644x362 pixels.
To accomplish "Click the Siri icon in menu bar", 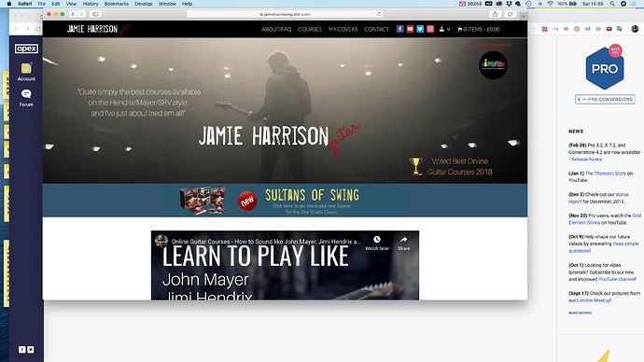I will 623,4.
